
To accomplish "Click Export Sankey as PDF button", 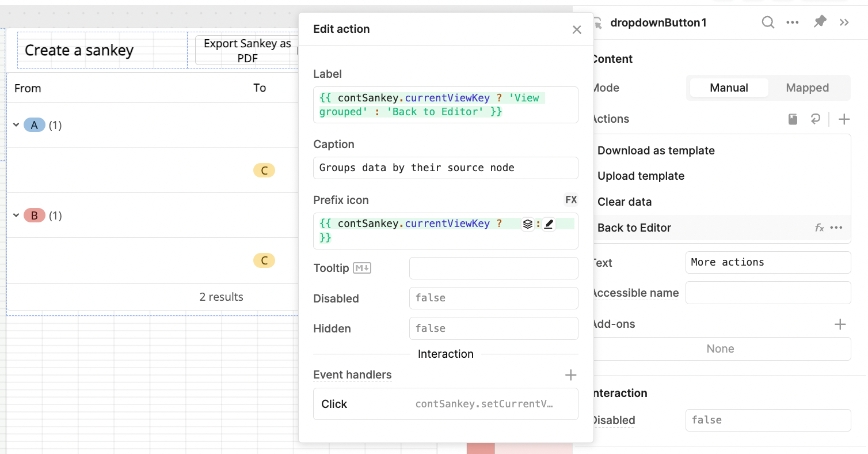I will click(x=248, y=51).
